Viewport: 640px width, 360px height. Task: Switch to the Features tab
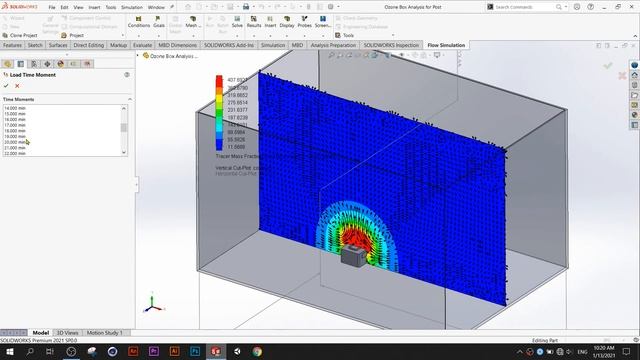click(12, 45)
